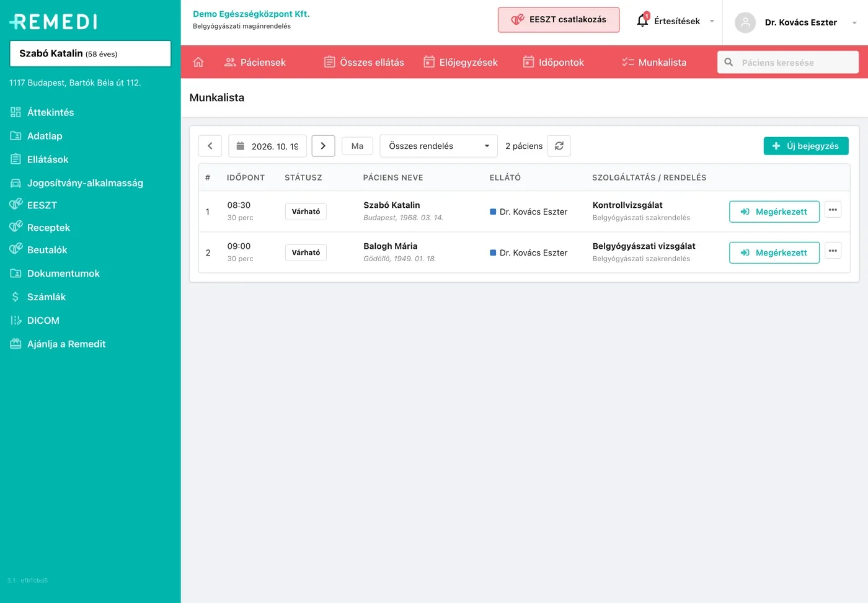Open Áttekintés in the sidebar
The width and height of the screenshot is (868, 603).
(42, 112)
